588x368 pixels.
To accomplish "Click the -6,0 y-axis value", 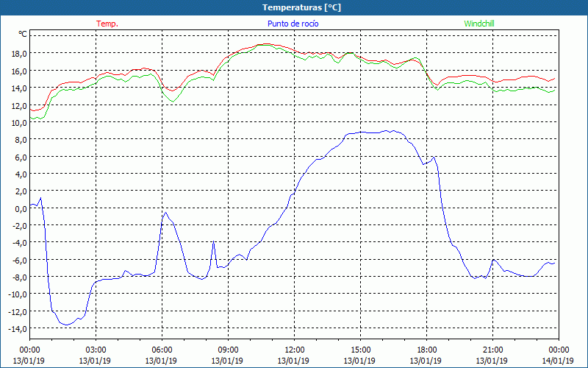I will coord(20,261).
